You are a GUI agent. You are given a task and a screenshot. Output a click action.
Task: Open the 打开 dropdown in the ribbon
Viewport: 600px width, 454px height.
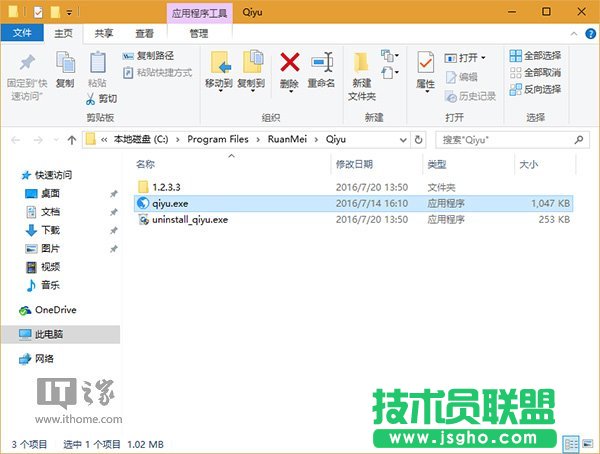(465, 58)
